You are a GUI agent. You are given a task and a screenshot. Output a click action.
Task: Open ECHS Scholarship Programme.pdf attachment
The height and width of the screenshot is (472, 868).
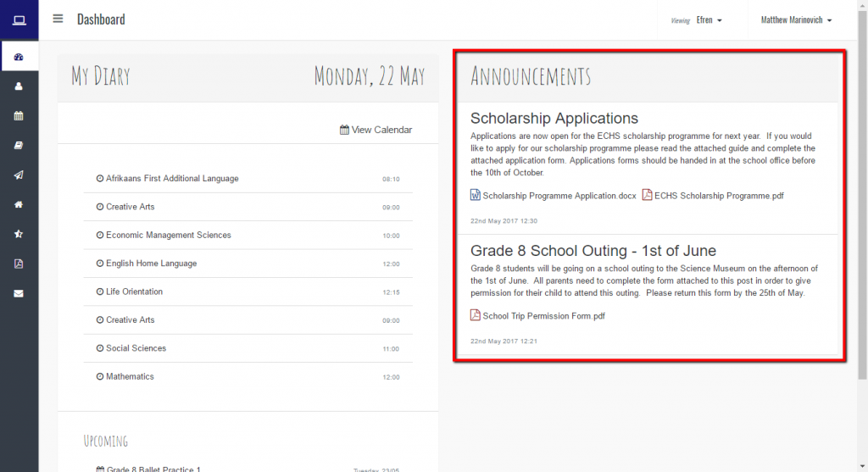click(719, 196)
